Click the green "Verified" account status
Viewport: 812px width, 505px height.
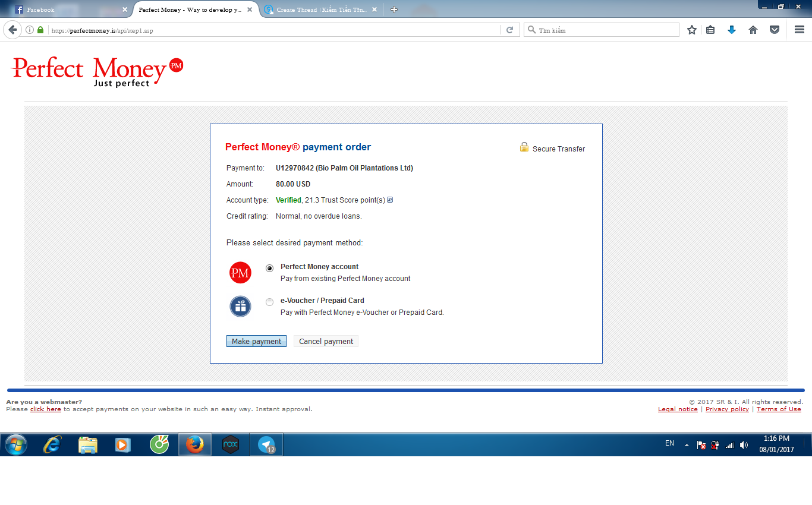tap(288, 200)
